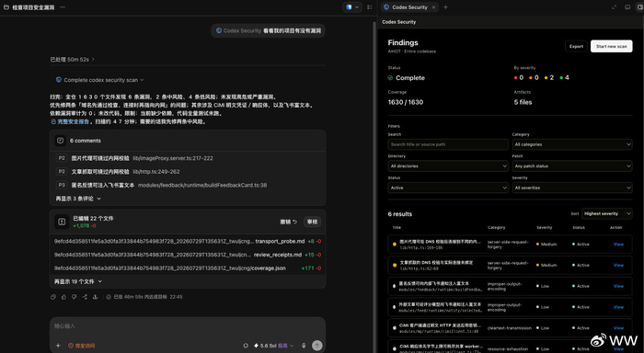Click the Export button
644x353 pixels.
pyautogui.click(x=576, y=46)
